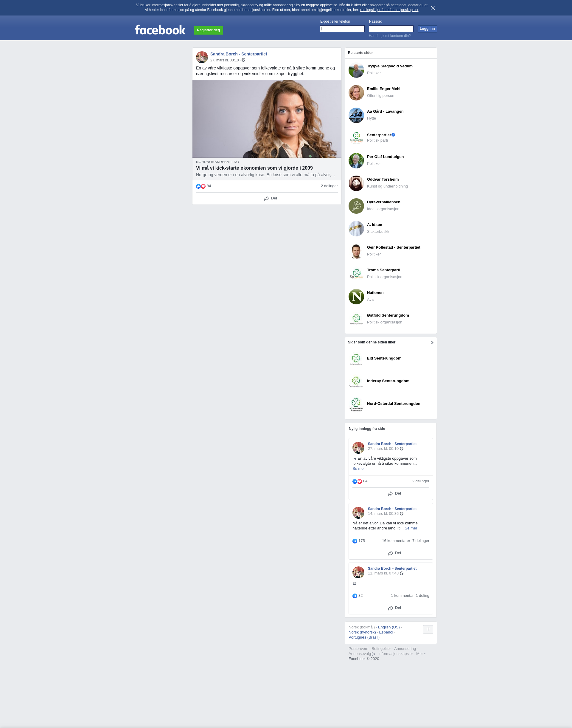
Task: Expand Sider som denne siden liker chevron
Action: click(432, 343)
